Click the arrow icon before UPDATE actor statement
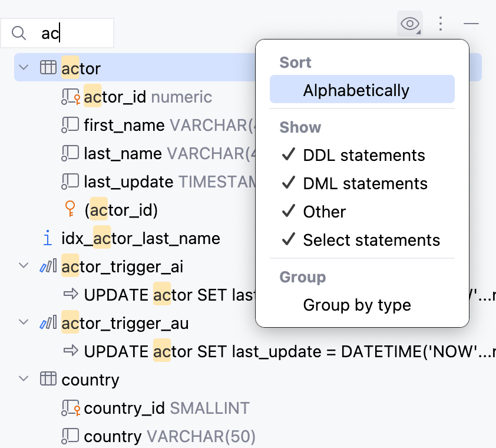This screenshot has width=496, height=448. [70, 295]
